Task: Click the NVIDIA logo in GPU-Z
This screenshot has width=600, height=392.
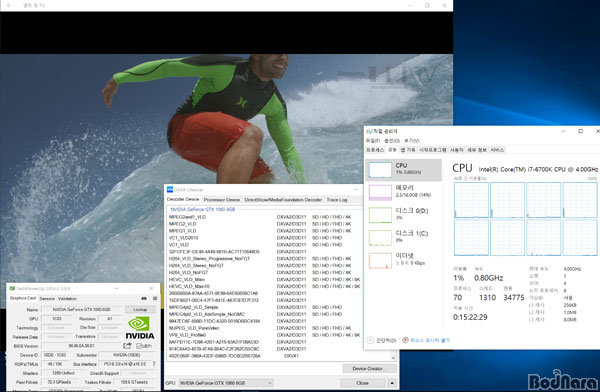Action: click(140, 328)
